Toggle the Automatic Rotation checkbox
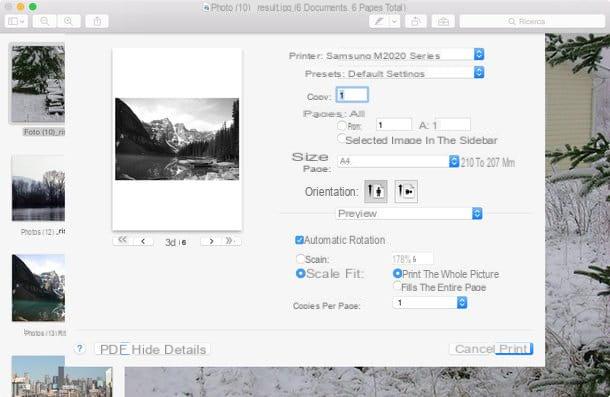The height and width of the screenshot is (397, 610). coord(299,240)
